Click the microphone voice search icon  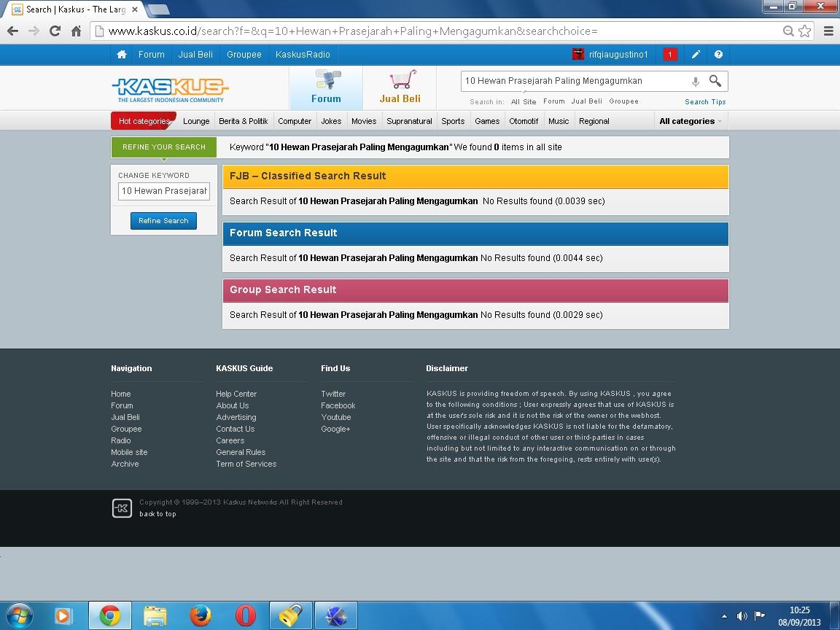tap(695, 82)
